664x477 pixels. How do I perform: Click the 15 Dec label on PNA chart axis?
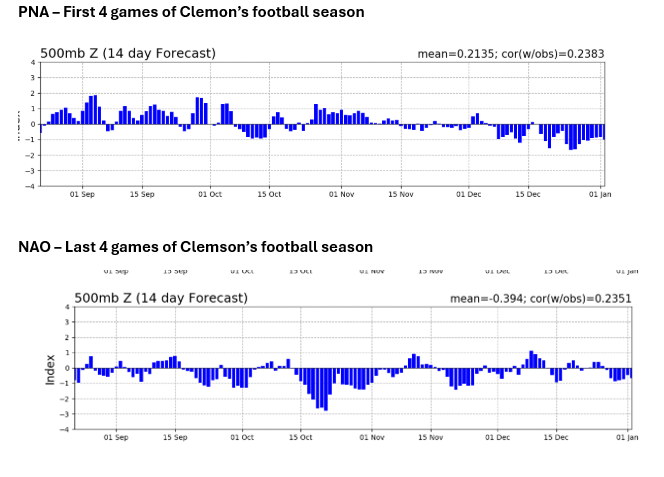527,194
